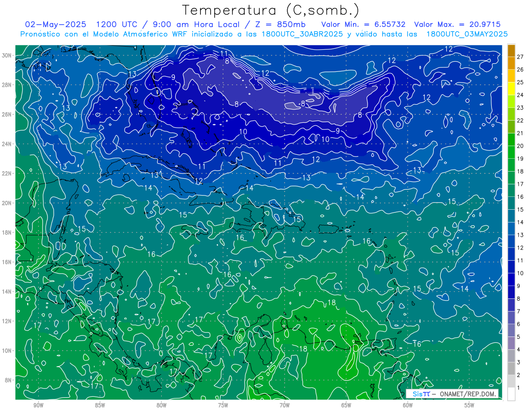Viewport: 532px width, 411px height.
Task: Click color scale label "6"
Action: tap(518, 324)
